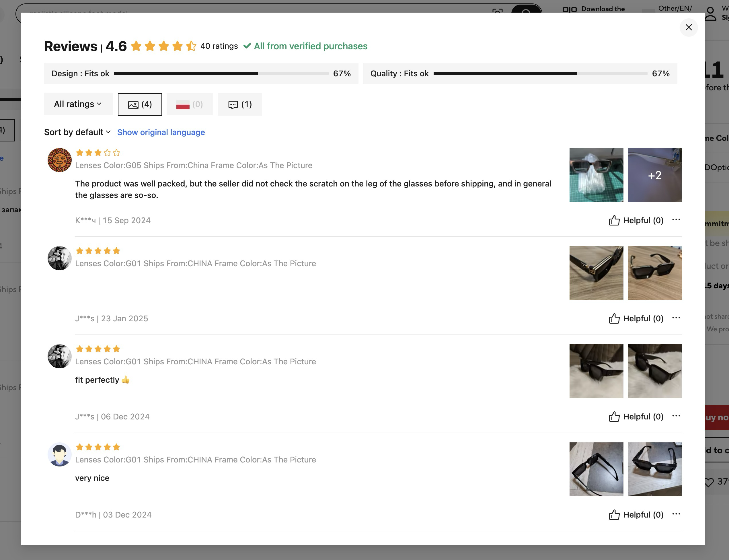Close the reviews dialog with the X

[x=688, y=27]
